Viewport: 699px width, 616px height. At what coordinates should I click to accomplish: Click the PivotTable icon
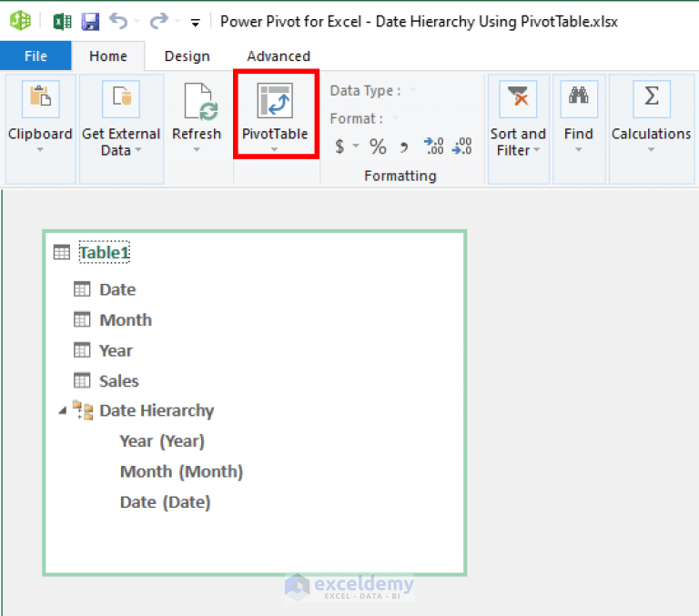pos(275,100)
